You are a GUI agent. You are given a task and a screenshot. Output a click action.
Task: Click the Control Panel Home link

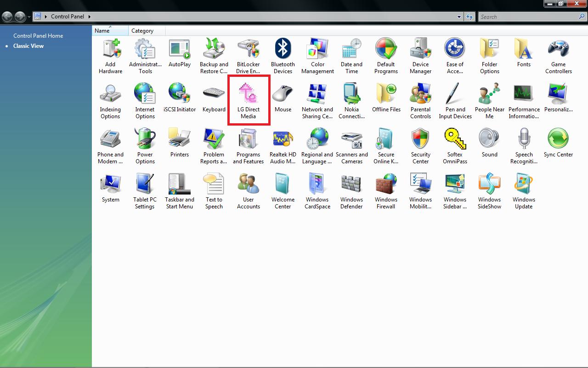(38, 35)
